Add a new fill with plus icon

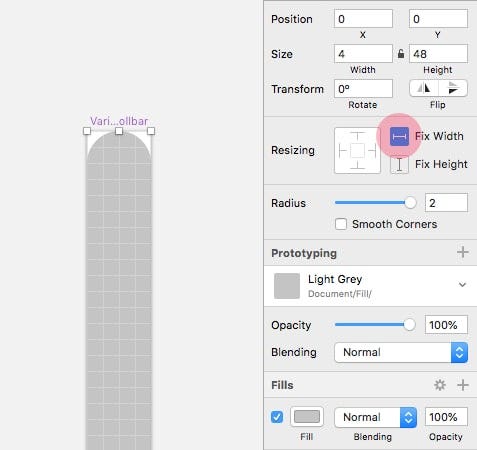463,385
